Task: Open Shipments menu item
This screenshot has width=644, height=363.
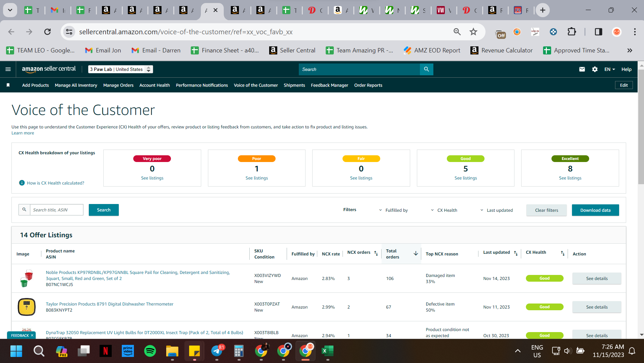Action: pyautogui.click(x=294, y=85)
